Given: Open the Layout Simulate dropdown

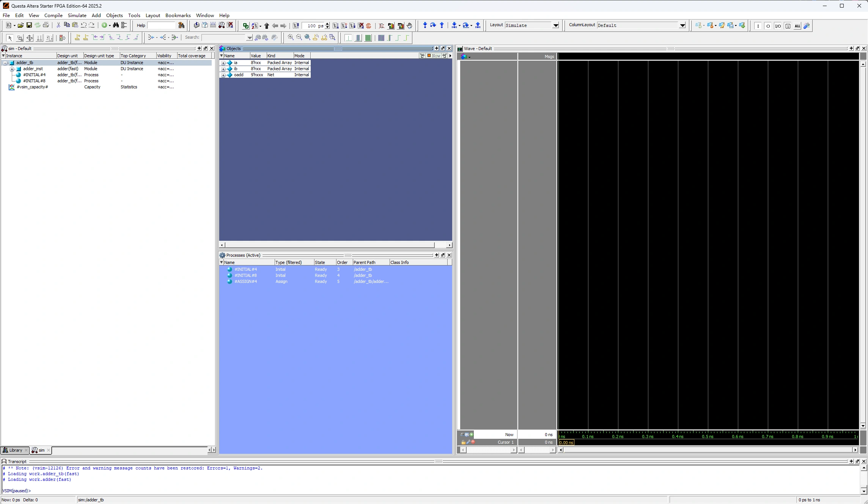Looking at the screenshot, I should pyautogui.click(x=555, y=25).
